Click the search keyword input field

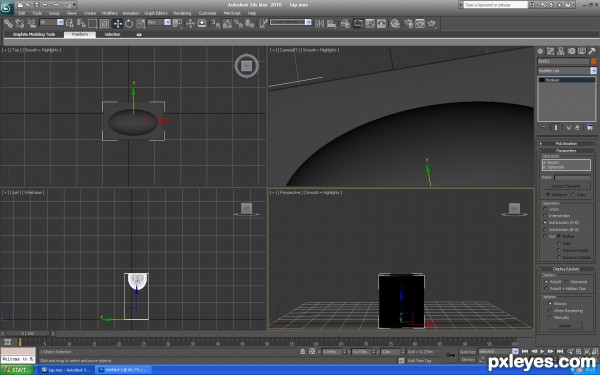click(x=496, y=5)
